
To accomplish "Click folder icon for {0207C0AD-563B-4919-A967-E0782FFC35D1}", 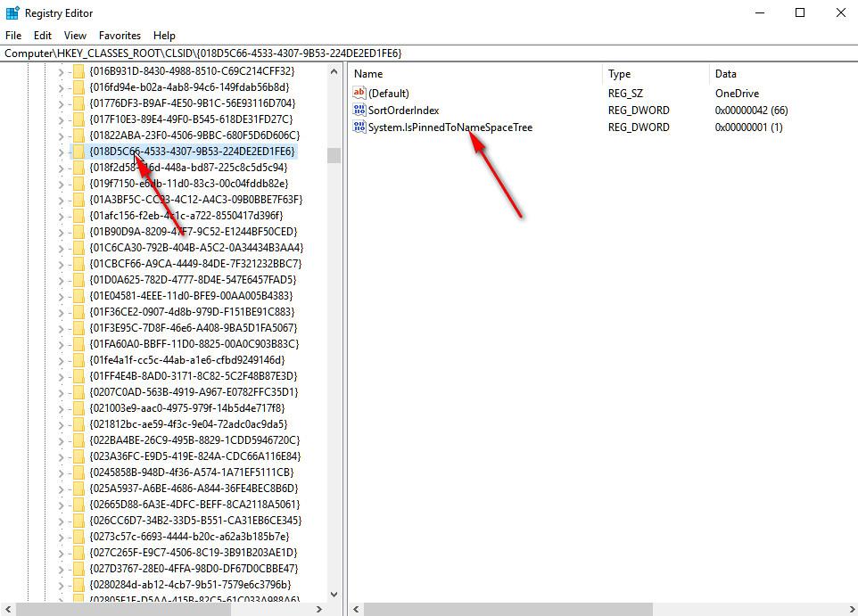I will [x=78, y=392].
